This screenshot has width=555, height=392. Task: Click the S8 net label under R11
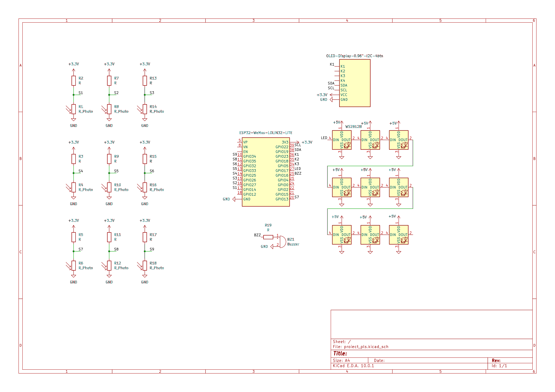click(x=116, y=249)
